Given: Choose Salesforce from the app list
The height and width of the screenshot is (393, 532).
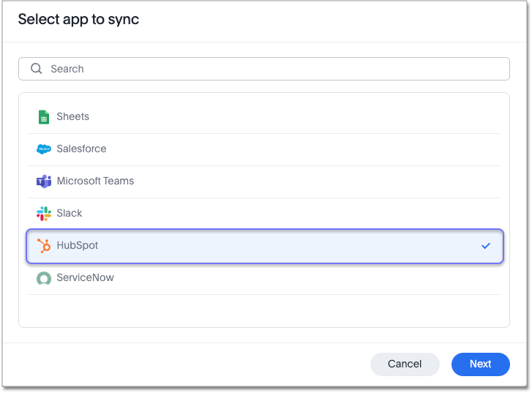Looking at the screenshot, I should (81, 149).
